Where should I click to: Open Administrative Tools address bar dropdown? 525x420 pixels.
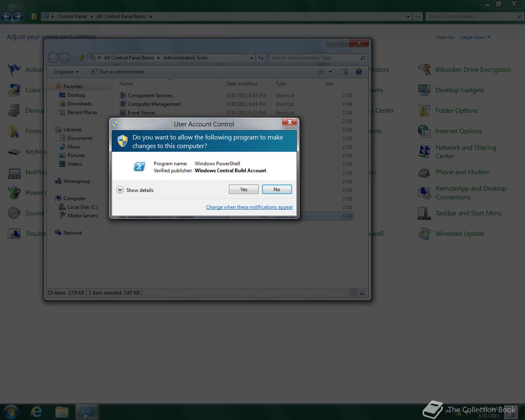[x=251, y=58]
